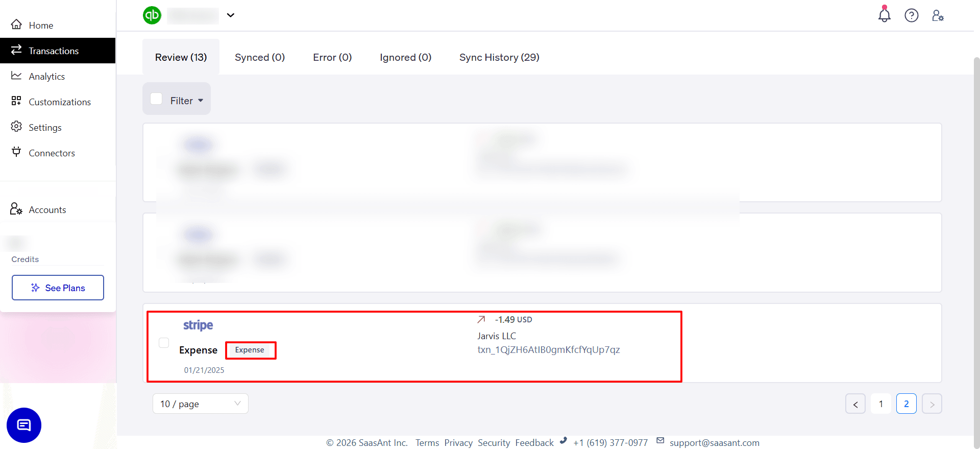
Task: Click support@saasant.com email link
Action: (x=715, y=443)
